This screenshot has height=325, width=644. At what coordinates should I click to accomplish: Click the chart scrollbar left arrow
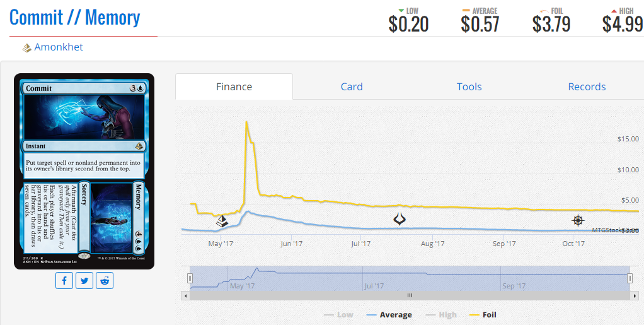point(186,295)
